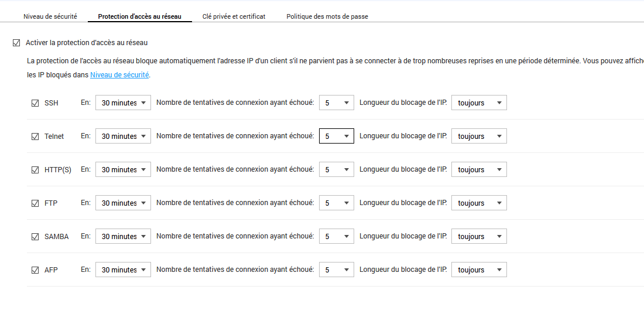
Task: Toggle 'Activer la protection d'accès au réseau'
Action: 16,43
